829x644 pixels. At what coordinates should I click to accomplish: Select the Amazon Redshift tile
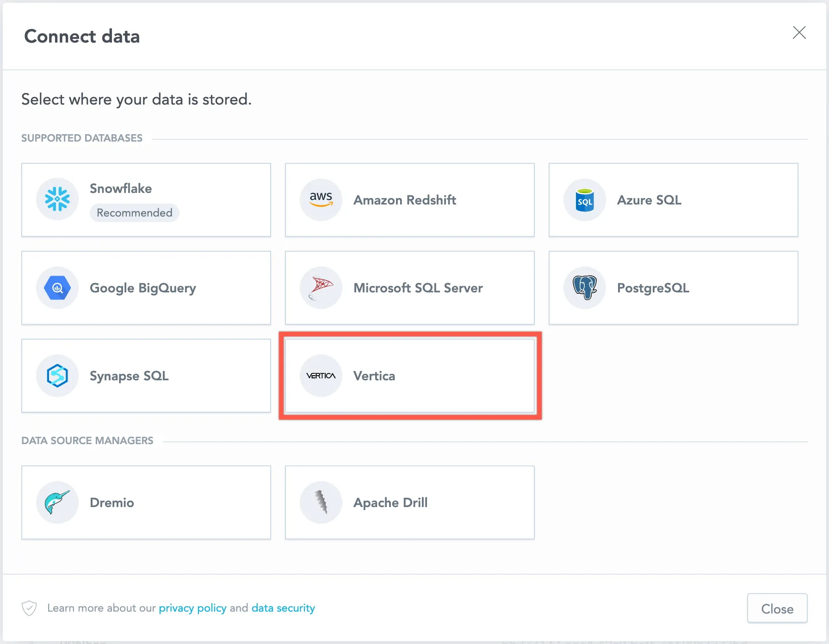[409, 199]
